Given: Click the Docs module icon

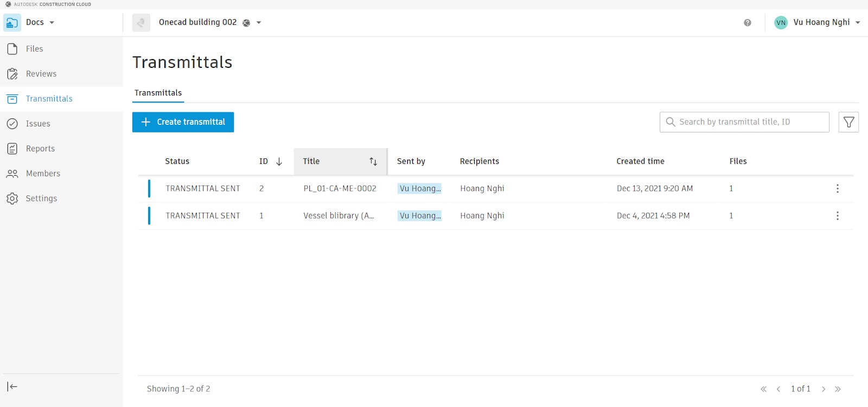Looking at the screenshot, I should click(x=12, y=23).
